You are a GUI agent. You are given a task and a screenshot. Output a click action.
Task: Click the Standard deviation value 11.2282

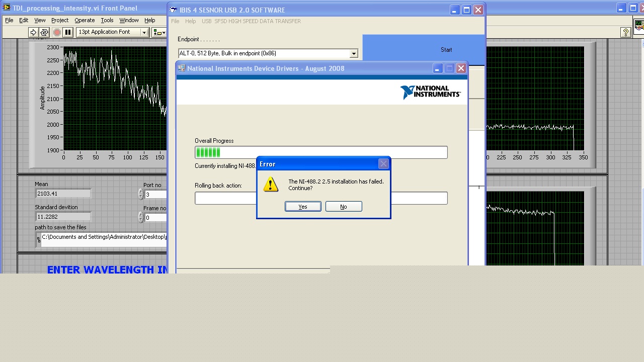(x=63, y=217)
